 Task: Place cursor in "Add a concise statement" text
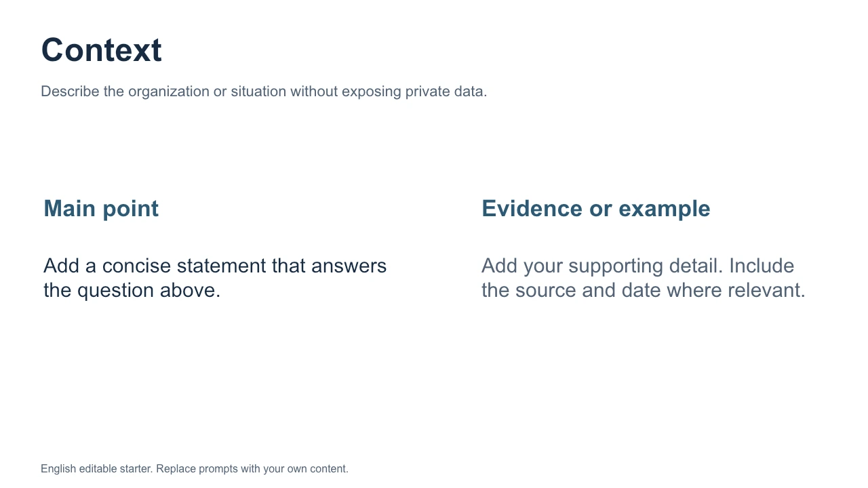(215, 278)
